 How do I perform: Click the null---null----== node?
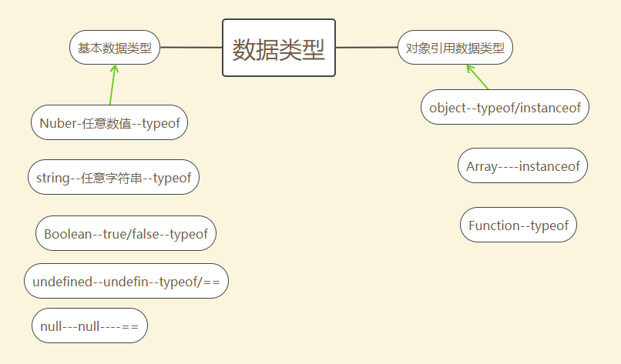coord(89,326)
